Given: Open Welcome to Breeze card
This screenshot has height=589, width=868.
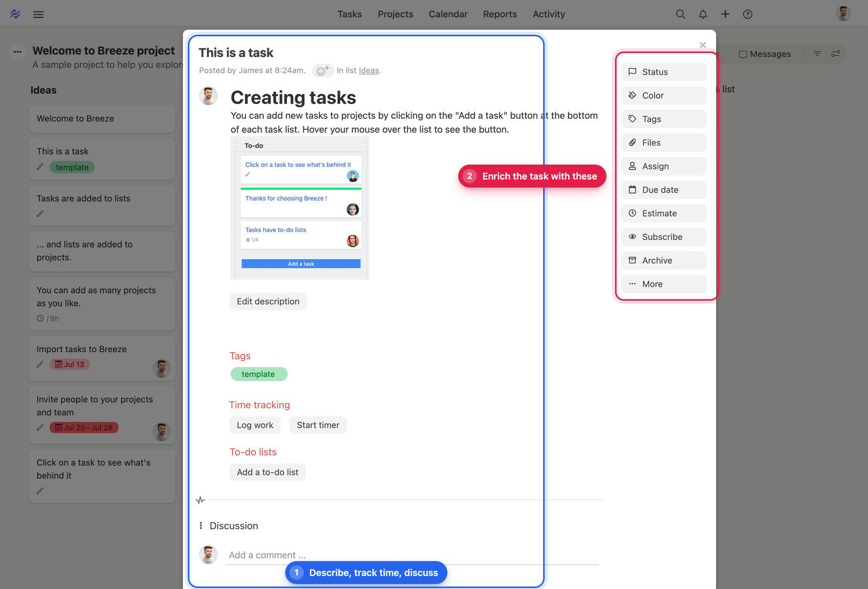Looking at the screenshot, I should [x=102, y=119].
